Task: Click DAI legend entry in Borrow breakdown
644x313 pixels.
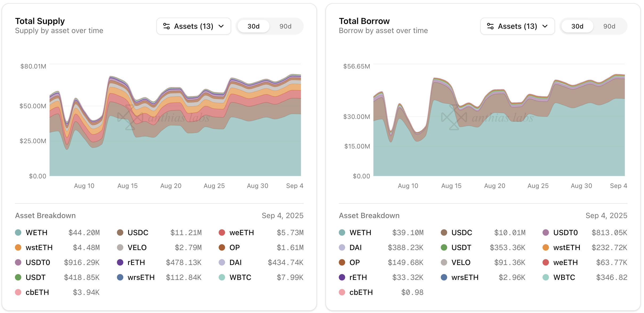Action: tap(355, 247)
